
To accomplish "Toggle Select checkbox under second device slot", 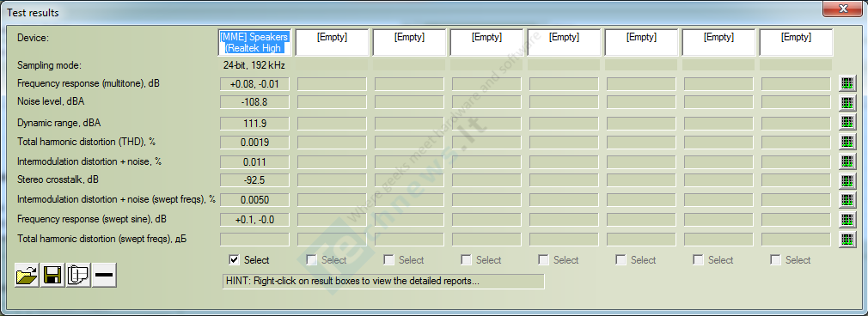I will point(312,259).
